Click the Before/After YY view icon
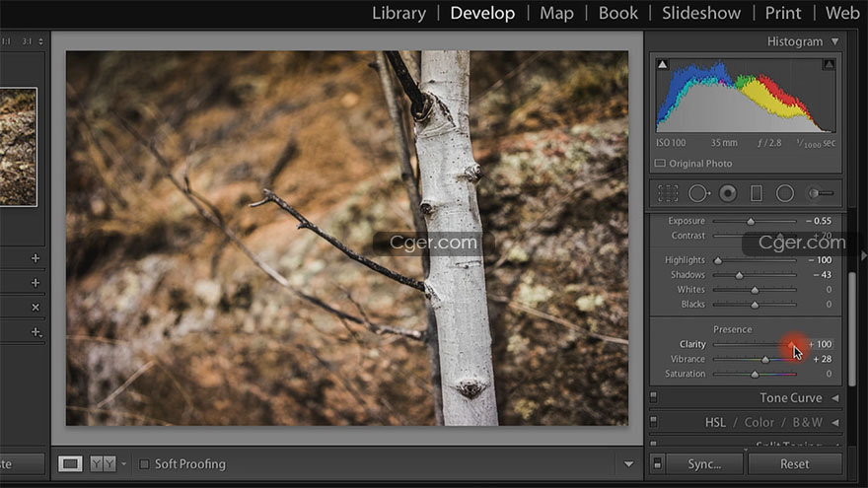The image size is (868, 488). click(x=103, y=463)
